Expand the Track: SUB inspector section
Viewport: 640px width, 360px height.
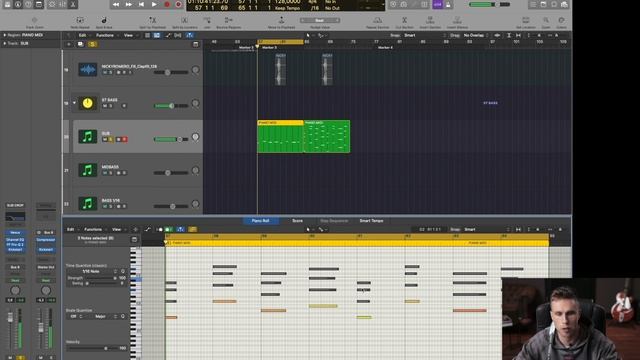click(x=5, y=43)
